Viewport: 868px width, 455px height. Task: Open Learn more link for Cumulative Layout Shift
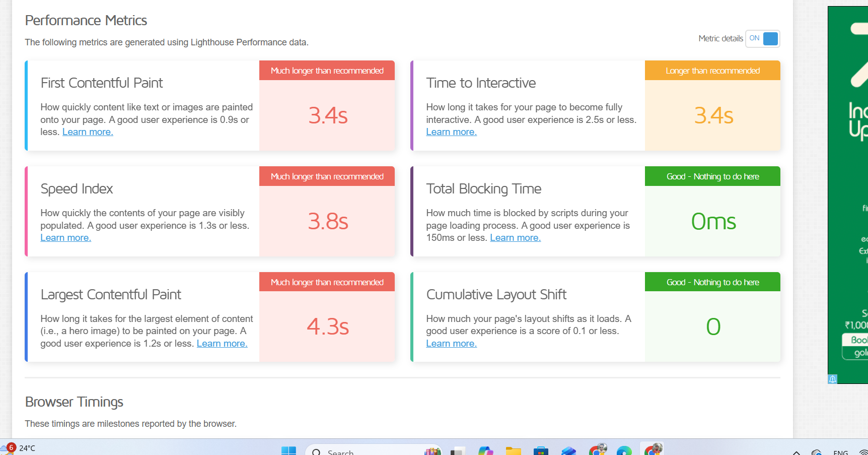pyautogui.click(x=451, y=344)
